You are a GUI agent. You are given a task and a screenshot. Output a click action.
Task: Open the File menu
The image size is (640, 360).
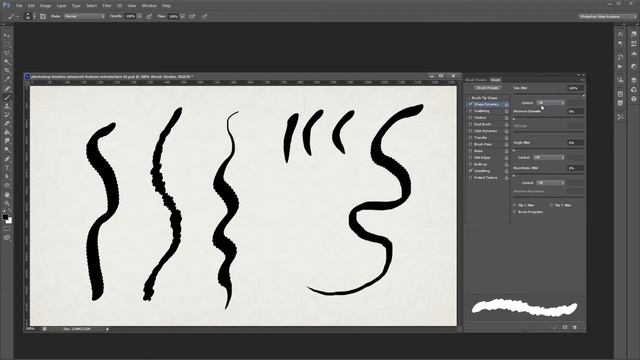coord(19,6)
